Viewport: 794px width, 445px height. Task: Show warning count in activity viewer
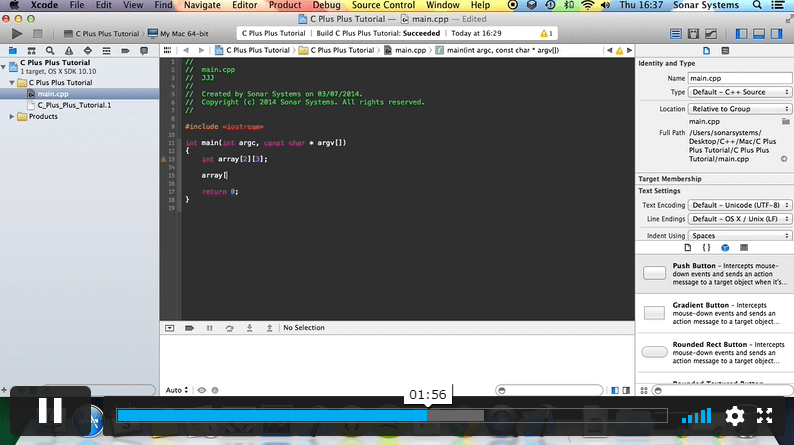(546, 33)
